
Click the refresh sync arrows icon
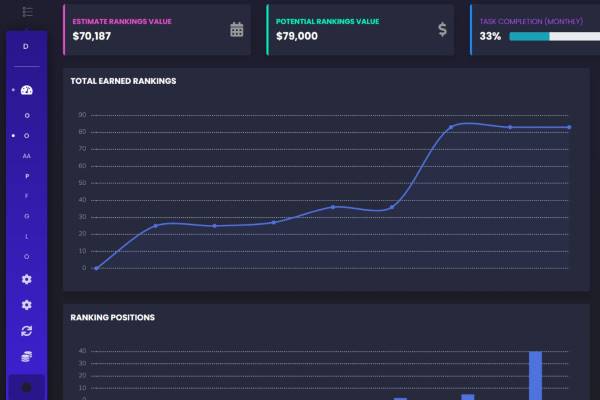pos(26,331)
